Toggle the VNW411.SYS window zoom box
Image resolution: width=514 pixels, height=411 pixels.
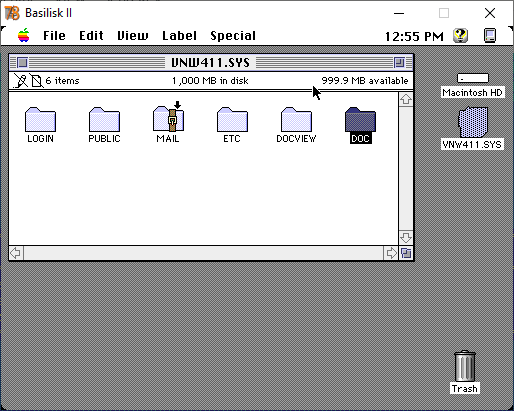coord(399,62)
